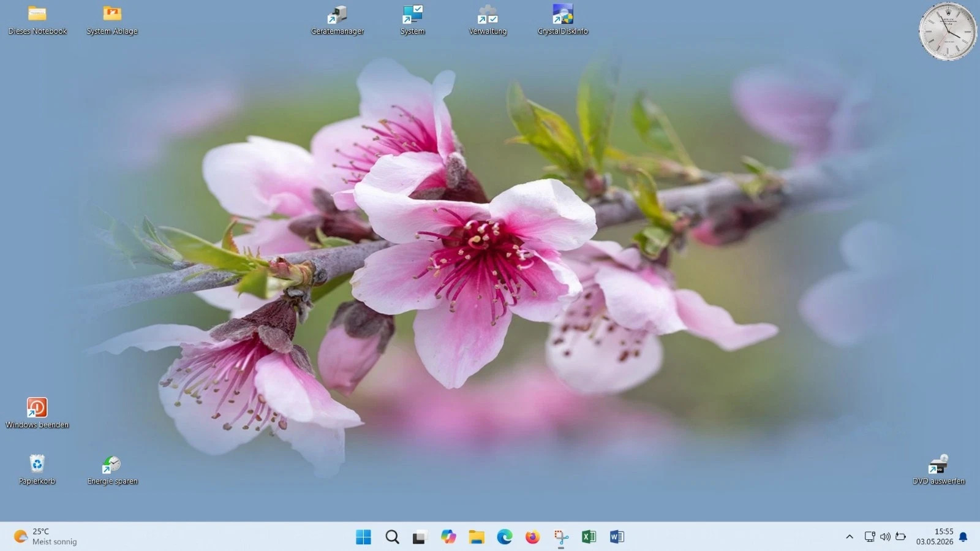Launch Word from the taskbar

point(617,537)
